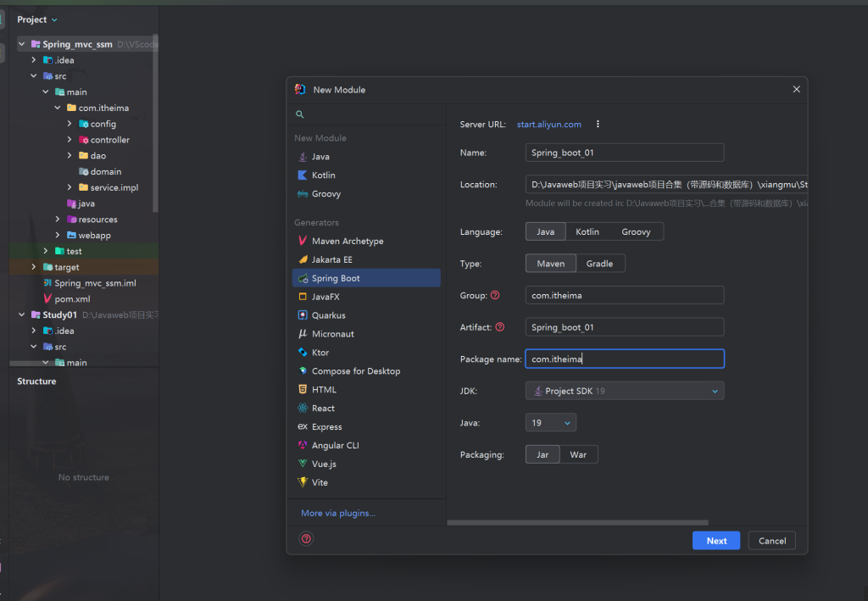Expand the controller folder in project tree
The width and height of the screenshot is (868, 601).
[70, 140]
